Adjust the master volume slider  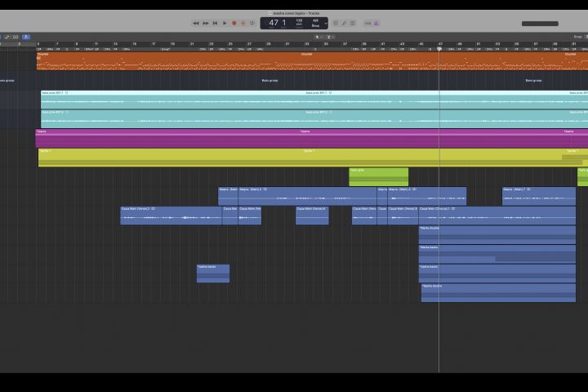(540, 24)
